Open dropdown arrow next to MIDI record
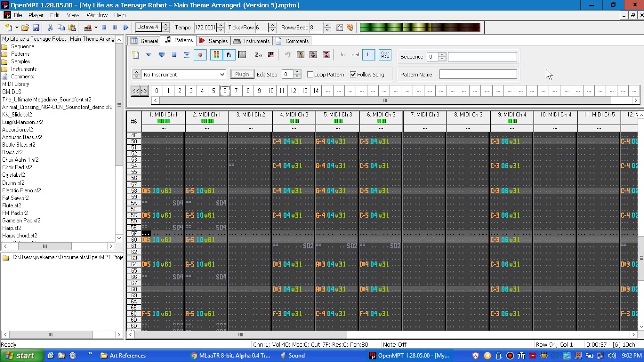The image size is (644, 362). coord(96,28)
